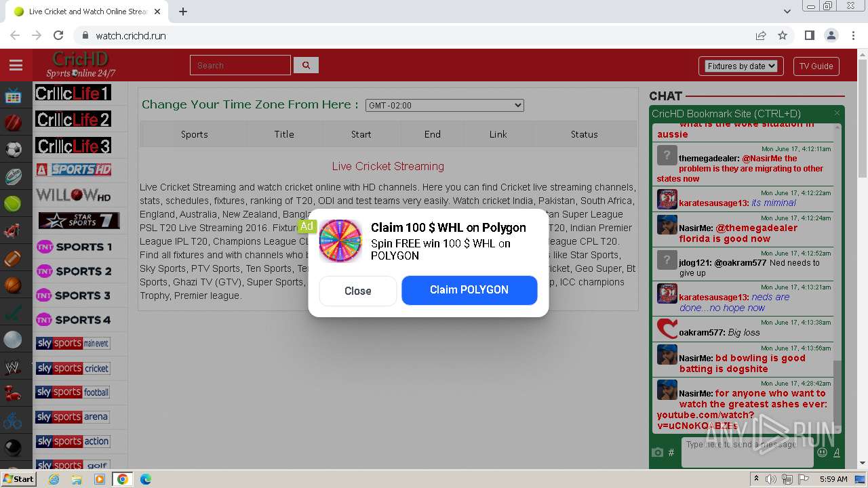Viewport: 868px width, 488px height.
Task: Open the Sky Sports Main Event channel
Action: (73, 344)
